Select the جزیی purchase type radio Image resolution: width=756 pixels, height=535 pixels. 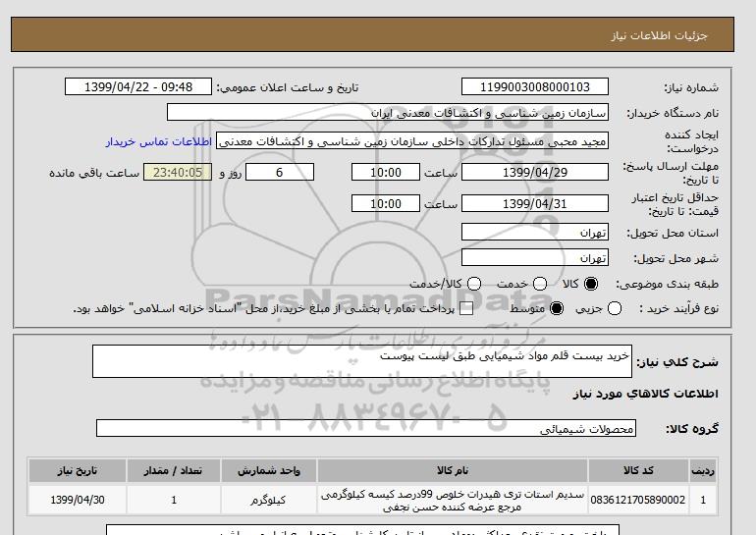click(615, 308)
